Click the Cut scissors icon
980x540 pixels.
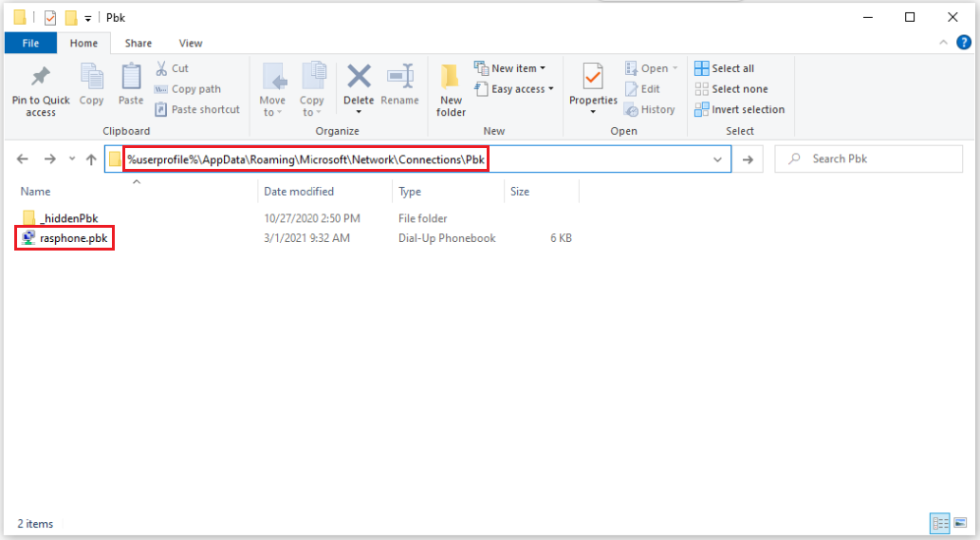[161, 68]
